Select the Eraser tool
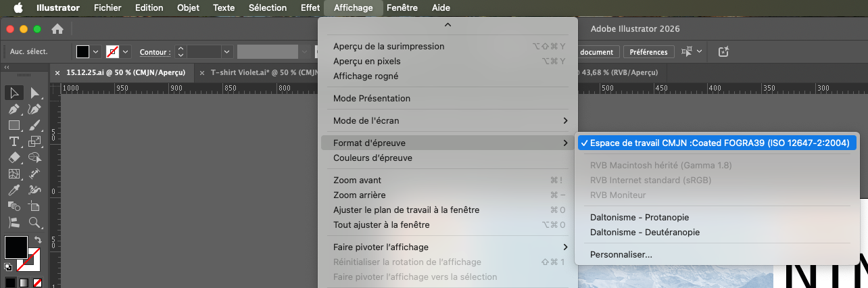868x288 pixels. coord(14,158)
